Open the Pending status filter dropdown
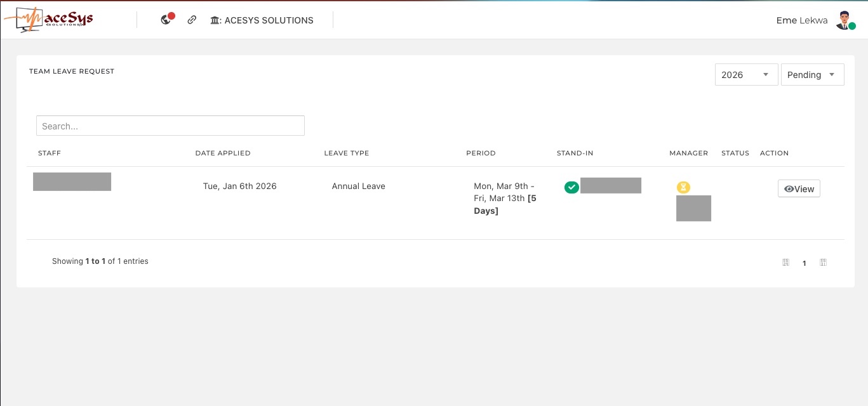Viewport: 868px width, 406px height. tap(812, 75)
